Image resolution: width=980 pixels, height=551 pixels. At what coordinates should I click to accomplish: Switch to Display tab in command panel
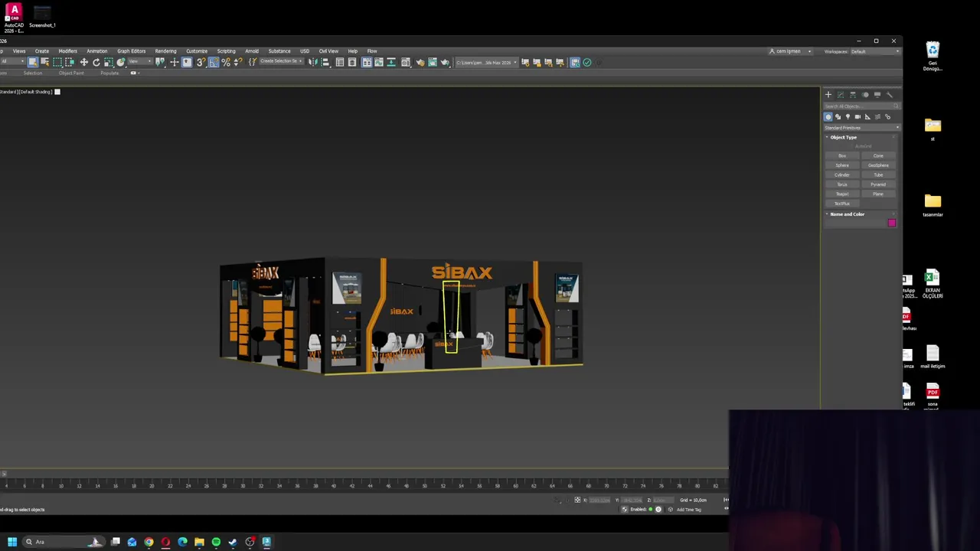(x=877, y=95)
